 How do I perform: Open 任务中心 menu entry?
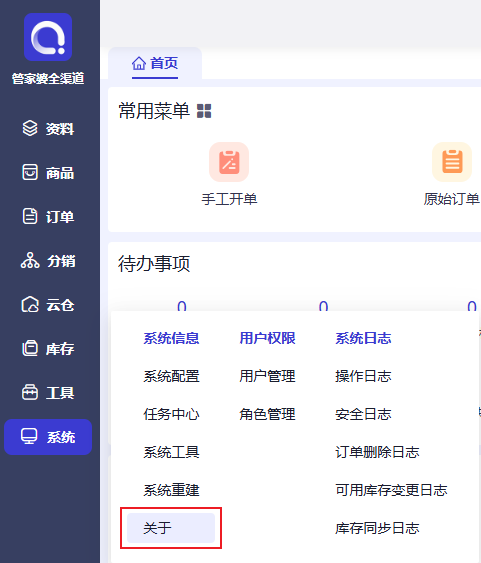click(x=172, y=414)
